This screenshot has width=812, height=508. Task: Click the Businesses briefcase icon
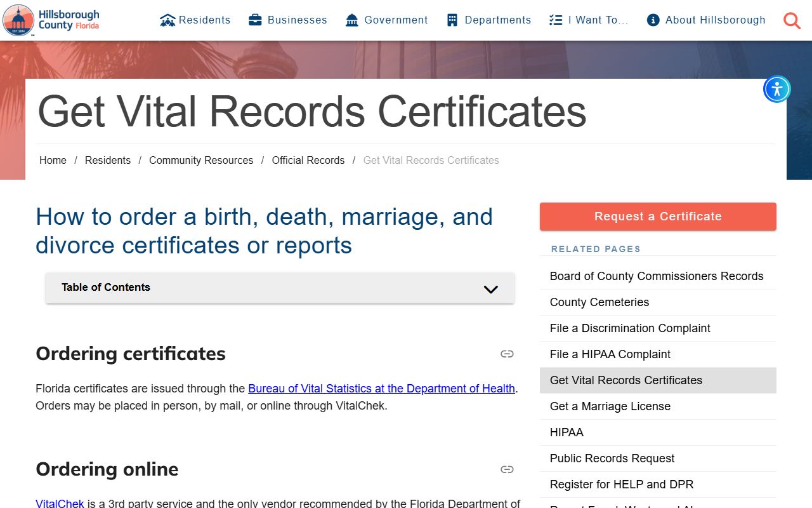coord(255,20)
